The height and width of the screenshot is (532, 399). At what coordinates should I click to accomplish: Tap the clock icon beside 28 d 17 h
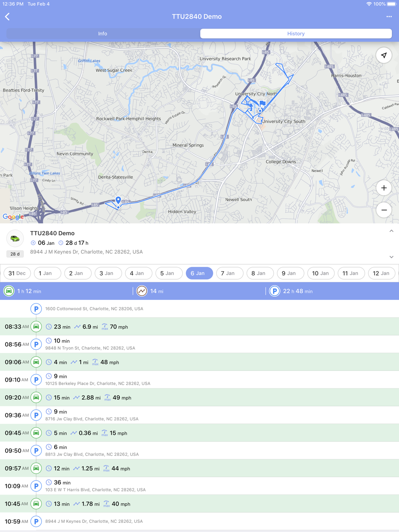[x=61, y=243]
